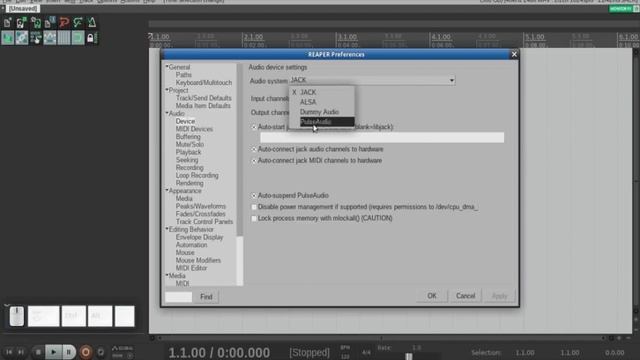Click Cancel in REAPER Preferences
Screen dimensions: 640x360
point(465,296)
